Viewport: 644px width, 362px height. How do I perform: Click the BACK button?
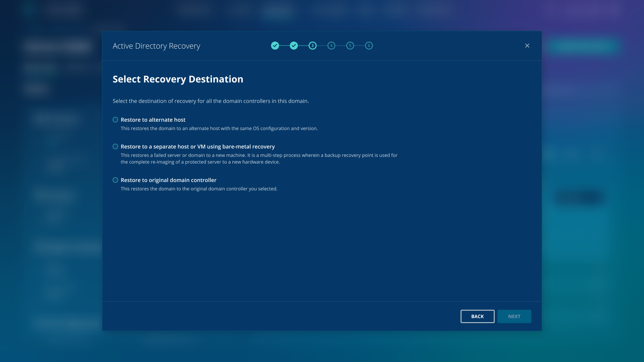477,316
